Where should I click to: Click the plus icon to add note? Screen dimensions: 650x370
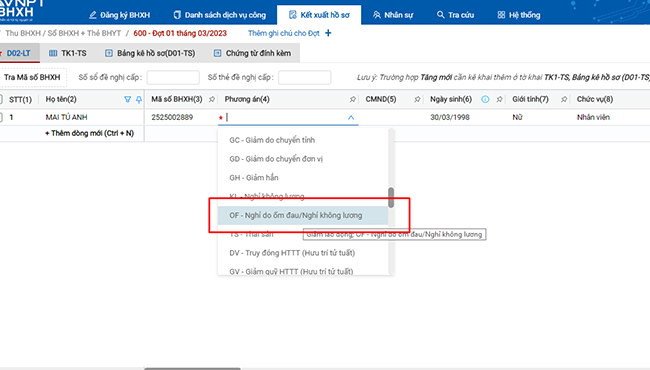pos(328,33)
